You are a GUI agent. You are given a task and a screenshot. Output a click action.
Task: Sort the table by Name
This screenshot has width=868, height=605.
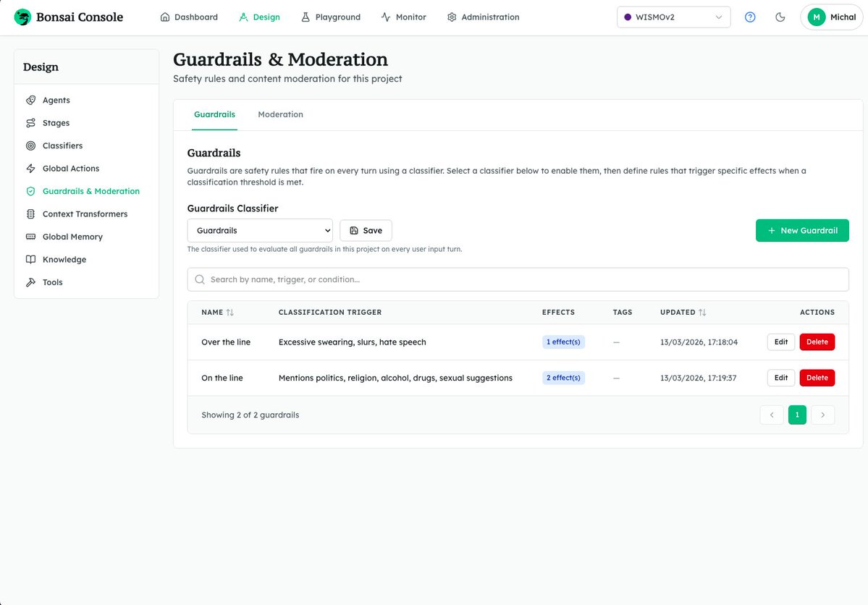click(218, 312)
